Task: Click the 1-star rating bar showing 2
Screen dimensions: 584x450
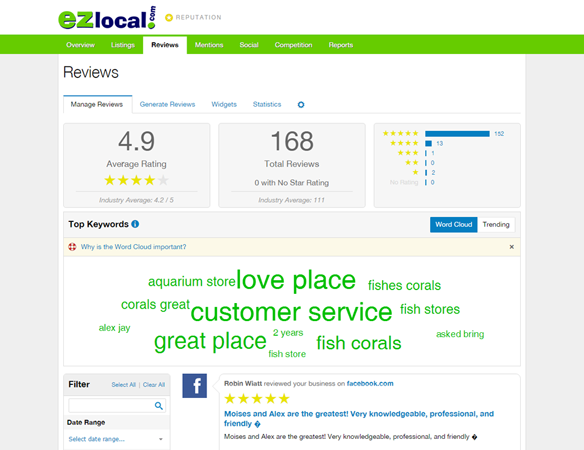Action: [426, 172]
